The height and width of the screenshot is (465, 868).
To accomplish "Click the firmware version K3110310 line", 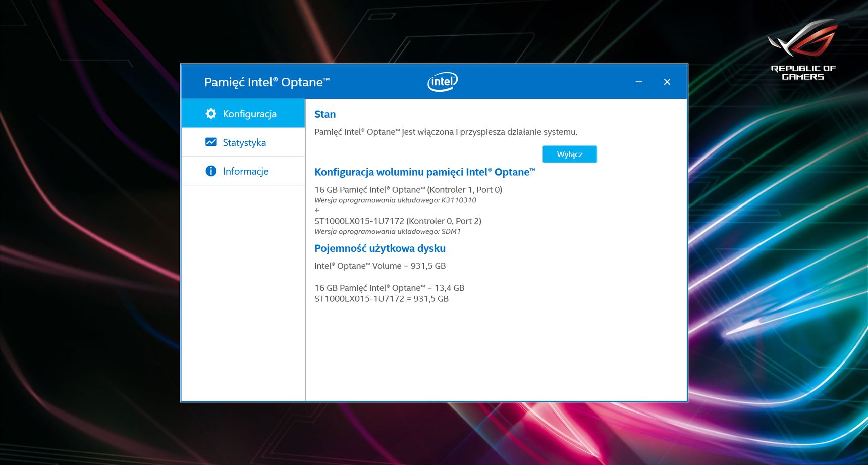I will pyautogui.click(x=395, y=200).
